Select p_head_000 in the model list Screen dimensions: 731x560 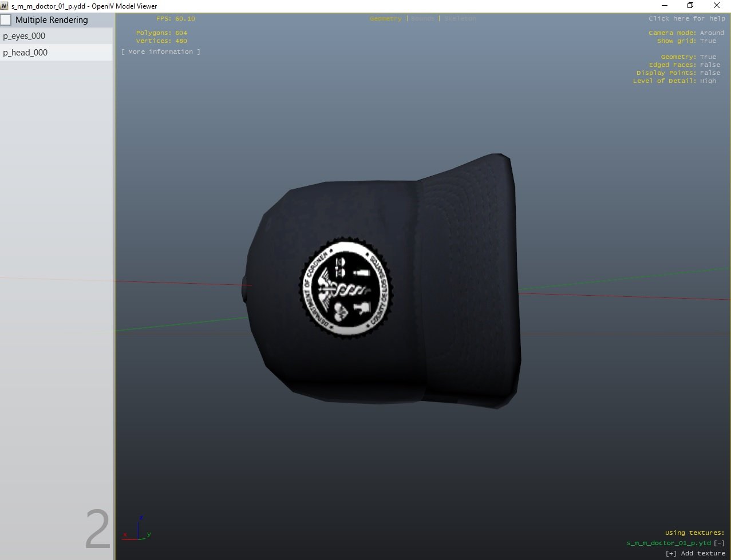point(56,53)
